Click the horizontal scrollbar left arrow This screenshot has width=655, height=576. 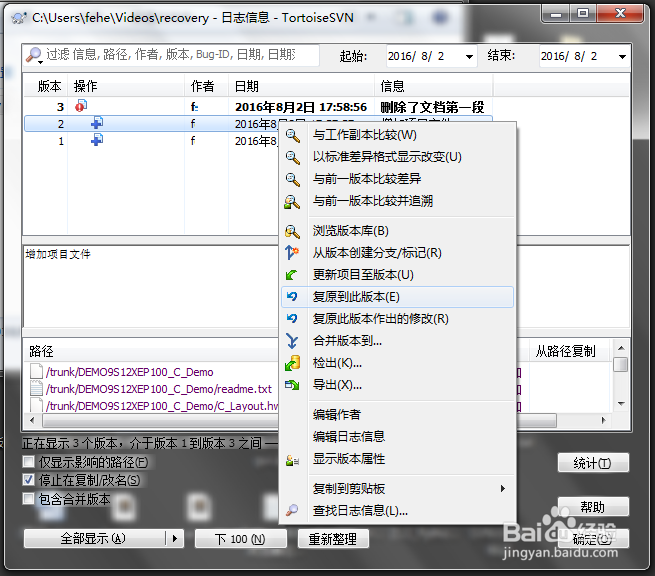(x=33, y=420)
